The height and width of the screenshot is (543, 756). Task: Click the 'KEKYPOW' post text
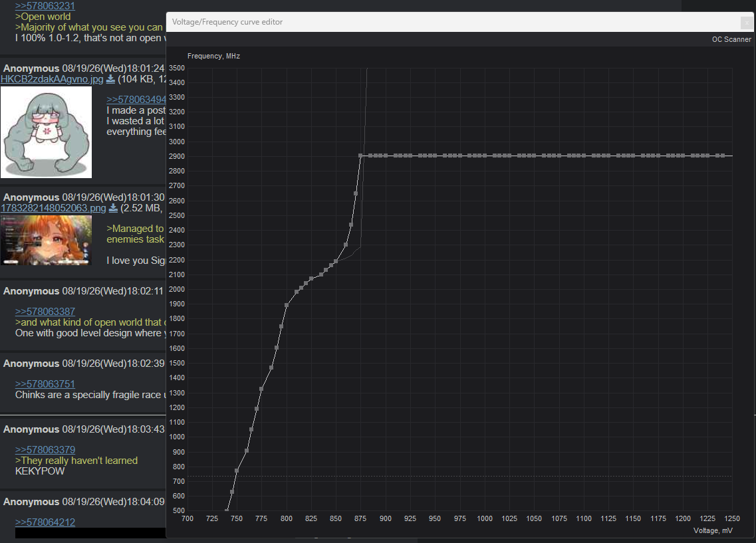(39, 471)
